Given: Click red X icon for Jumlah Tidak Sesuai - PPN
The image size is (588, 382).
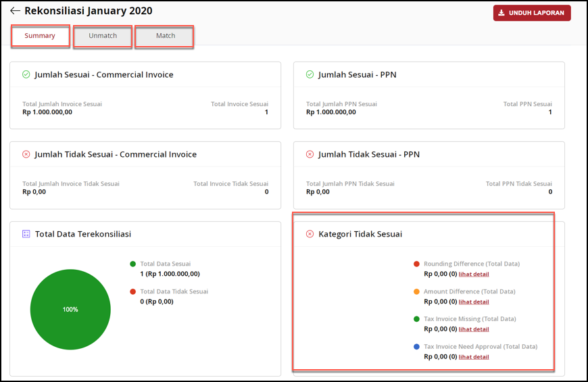Looking at the screenshot, I should tap(310, 154).
